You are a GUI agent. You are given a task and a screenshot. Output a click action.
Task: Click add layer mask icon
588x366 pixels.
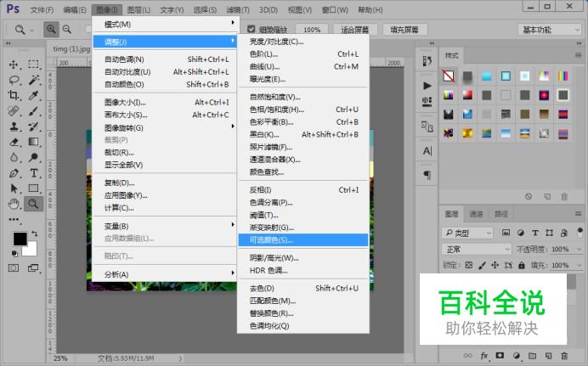[x=500, y=355]
